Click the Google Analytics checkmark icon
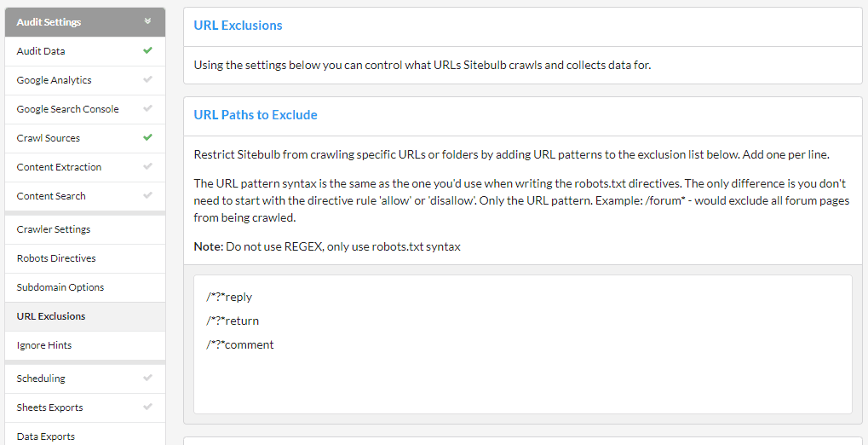The image size is (868, 445). 148,80
